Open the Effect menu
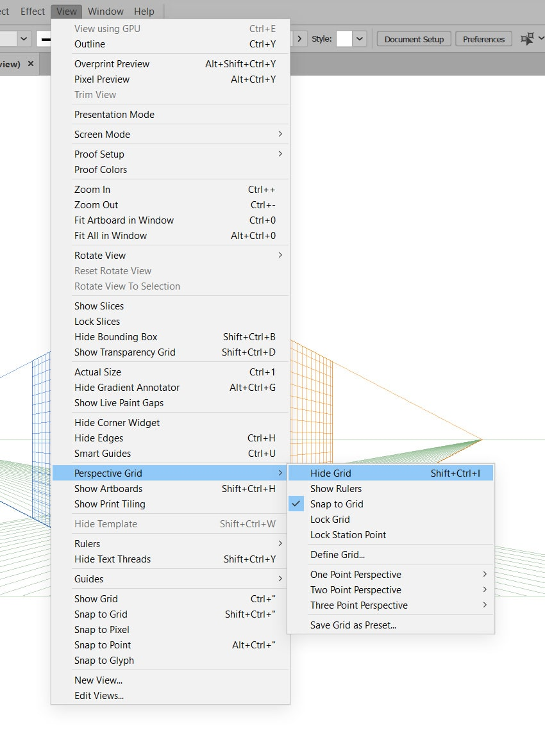The height and width of the screenshot is (756, 545). (32, 11)
